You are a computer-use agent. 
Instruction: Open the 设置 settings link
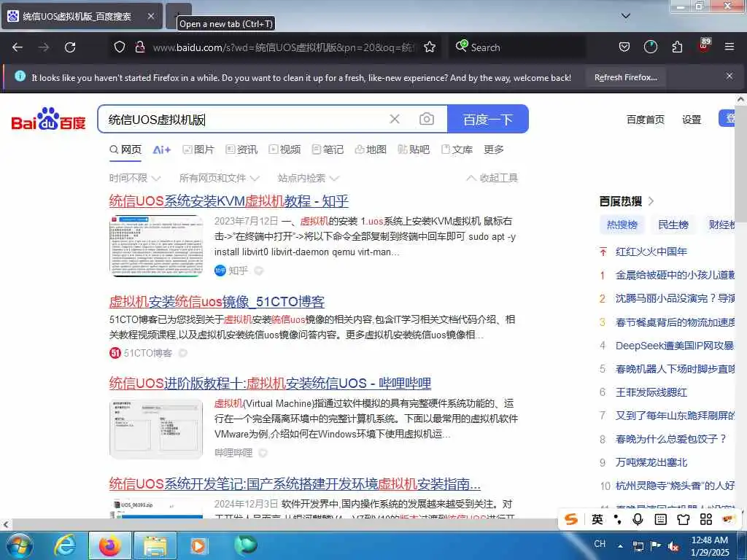click(x=692, y=120)
